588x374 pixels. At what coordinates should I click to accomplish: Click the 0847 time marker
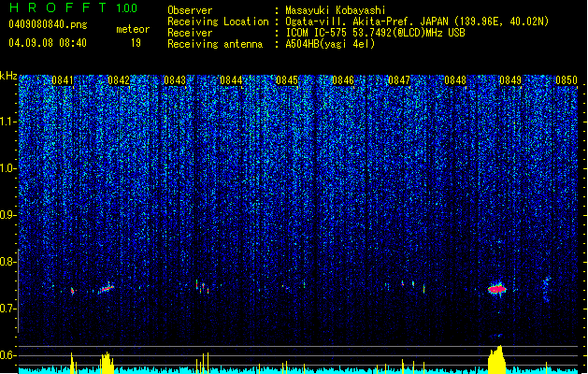399,80
